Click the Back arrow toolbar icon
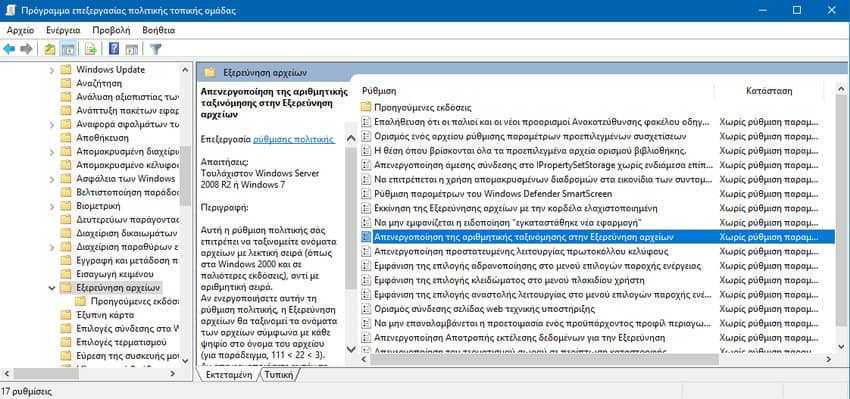 (x=9, y=49)
